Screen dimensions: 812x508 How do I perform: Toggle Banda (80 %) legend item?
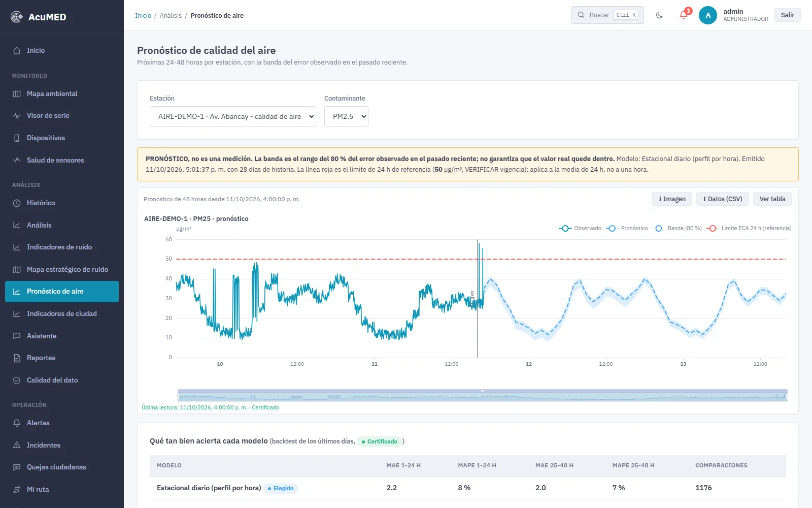pyautogui.click(x=679, y=229)
